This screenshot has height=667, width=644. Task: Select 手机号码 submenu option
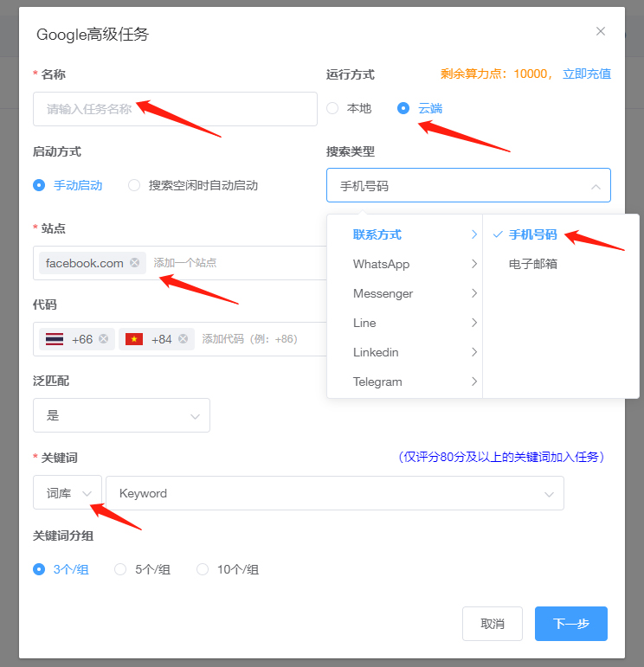tap(561, 234)
